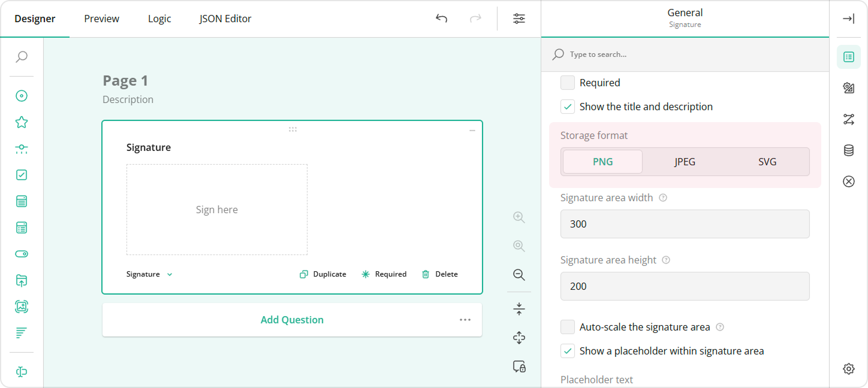Open the JSON Editor tab
868x388 pixels.
(x=225, y=19)
